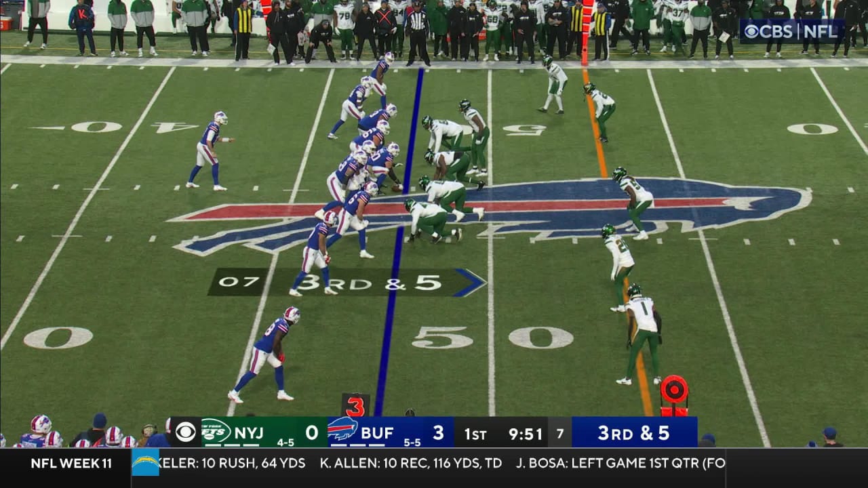Click the blue arrow of on-field down graphic
This screenshot has width=868, height=488.
(469, 283)
